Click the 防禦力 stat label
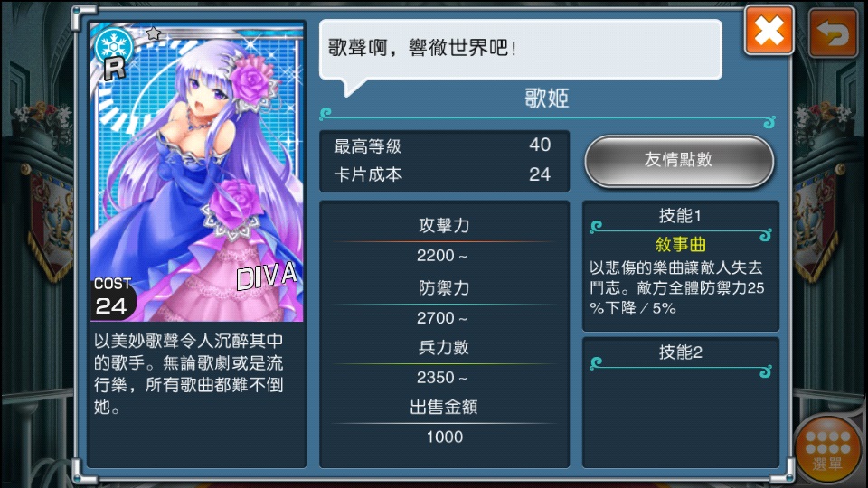The width and height of the screenshot is (868, 488). [444, 287]
